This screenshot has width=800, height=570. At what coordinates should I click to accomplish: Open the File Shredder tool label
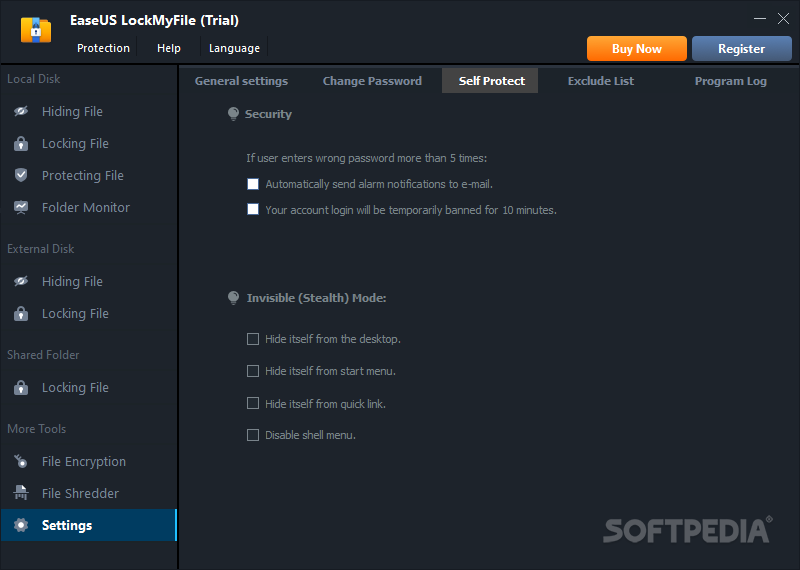pyautogui.click(x=80, y=493)
